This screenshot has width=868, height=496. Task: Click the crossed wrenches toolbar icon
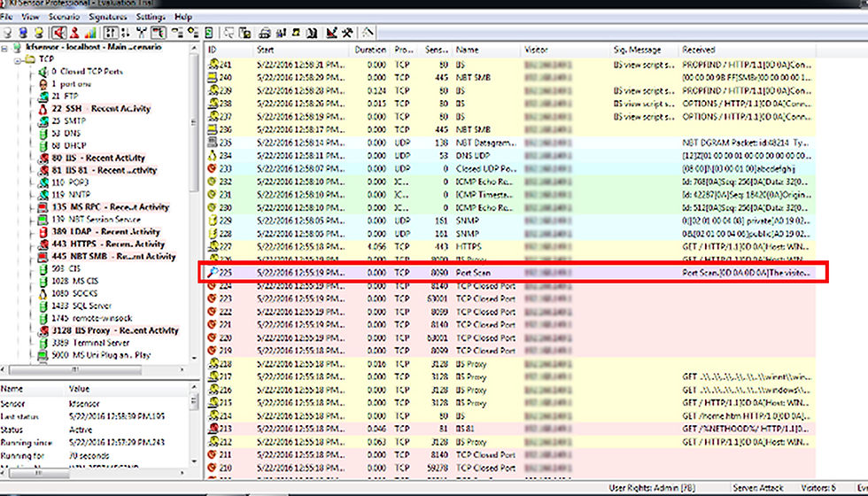[x=142, y=33]
